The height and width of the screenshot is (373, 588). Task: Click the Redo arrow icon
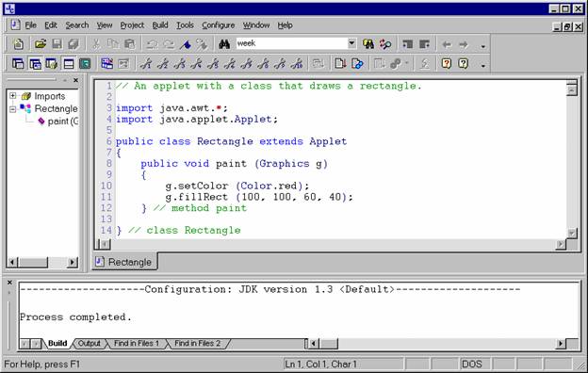169,44
